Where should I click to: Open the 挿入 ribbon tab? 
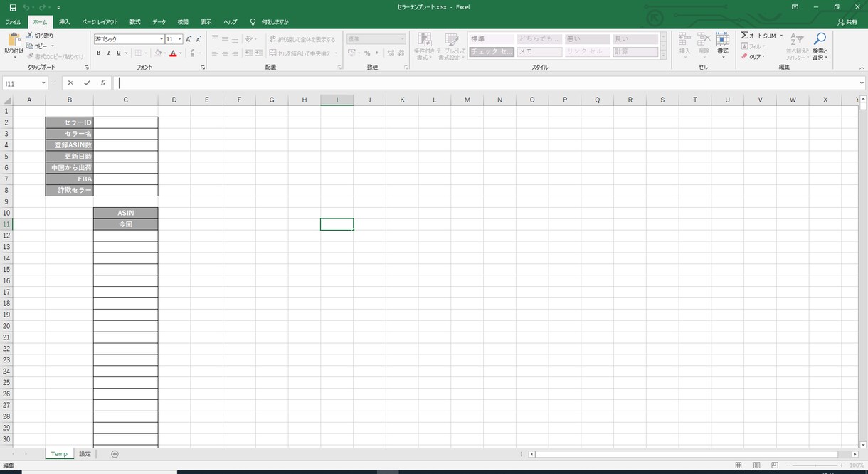64,22
